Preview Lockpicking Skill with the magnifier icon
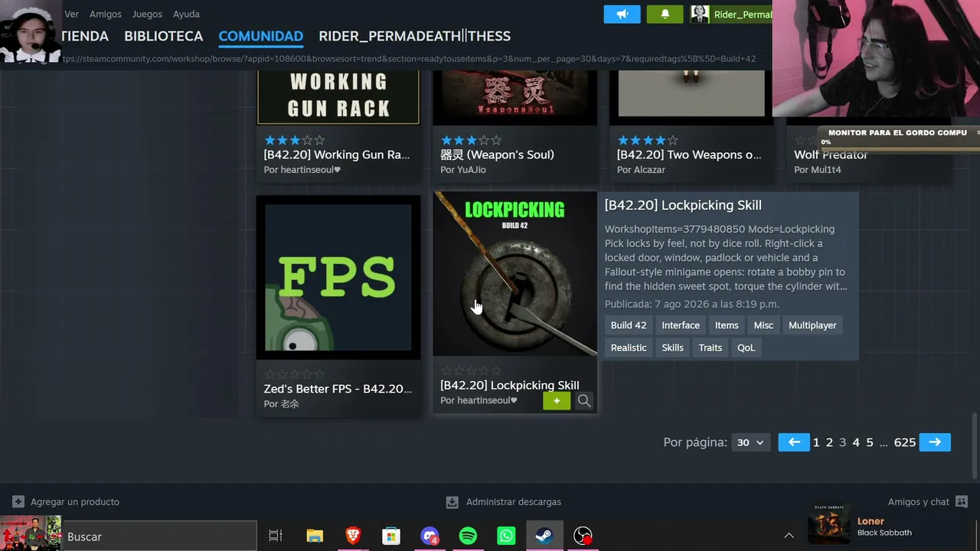The width and height of the screenshot is (980, 551). (x=584, y=400)
